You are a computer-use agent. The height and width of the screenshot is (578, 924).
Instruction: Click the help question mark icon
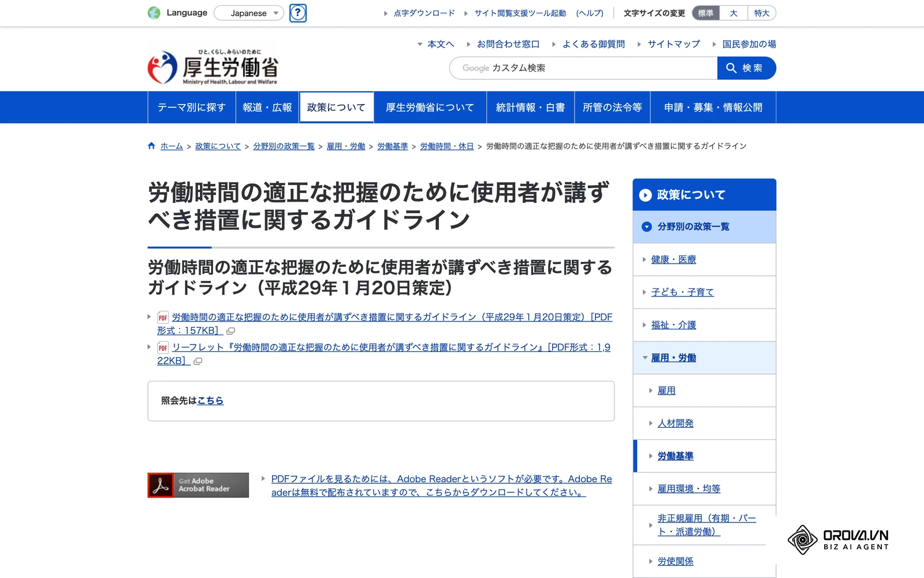(298, 13)
